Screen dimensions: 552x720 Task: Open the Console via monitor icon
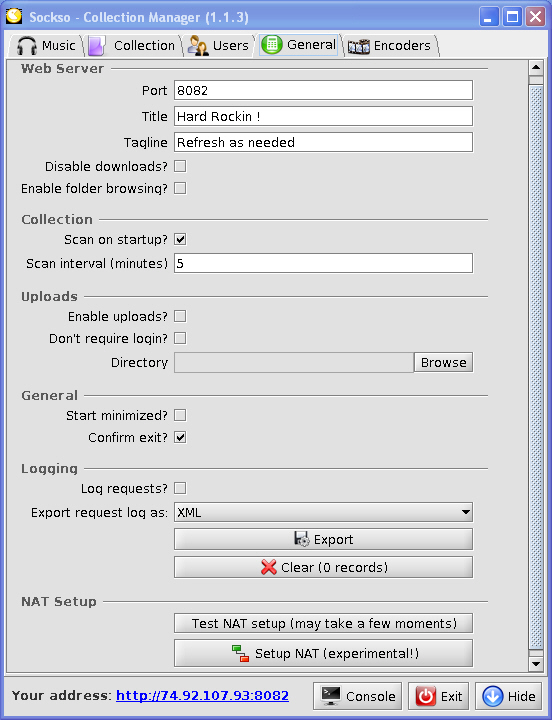tap(331, 696)
